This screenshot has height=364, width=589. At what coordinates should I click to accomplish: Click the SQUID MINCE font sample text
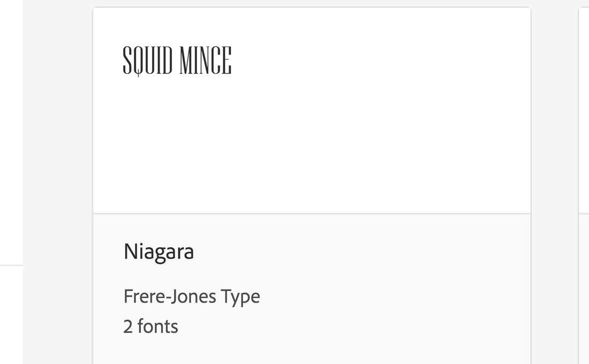(x=177, y=60)
